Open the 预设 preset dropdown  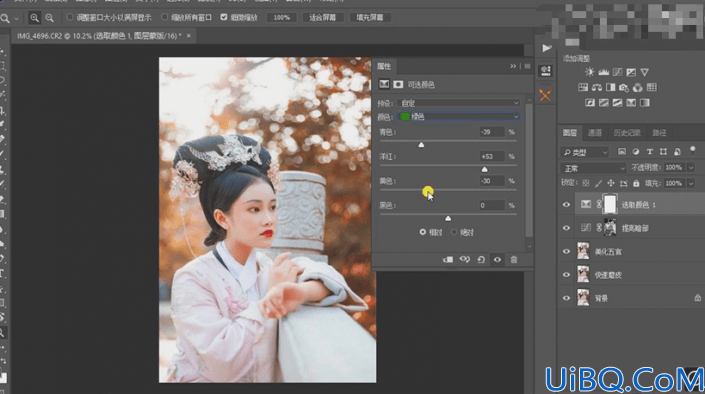coord(458,103)
